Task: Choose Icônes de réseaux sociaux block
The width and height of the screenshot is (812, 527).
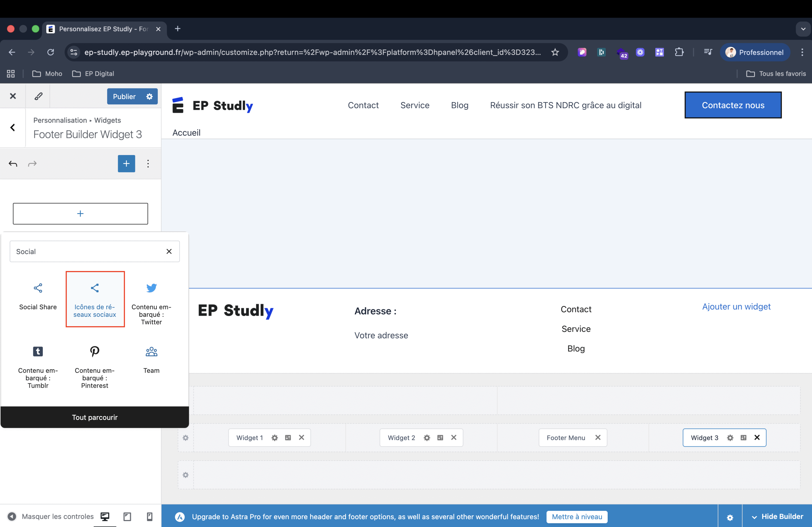Action: pos(95,299)
